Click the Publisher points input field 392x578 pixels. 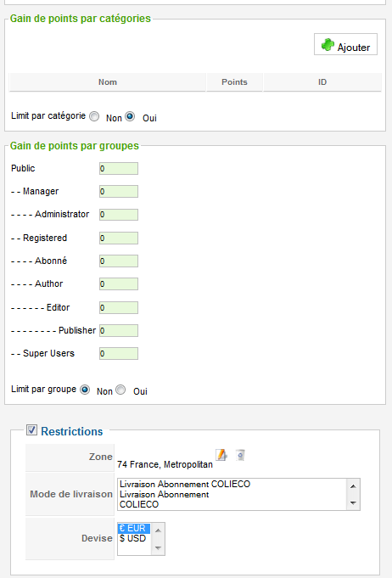(119, 331)
